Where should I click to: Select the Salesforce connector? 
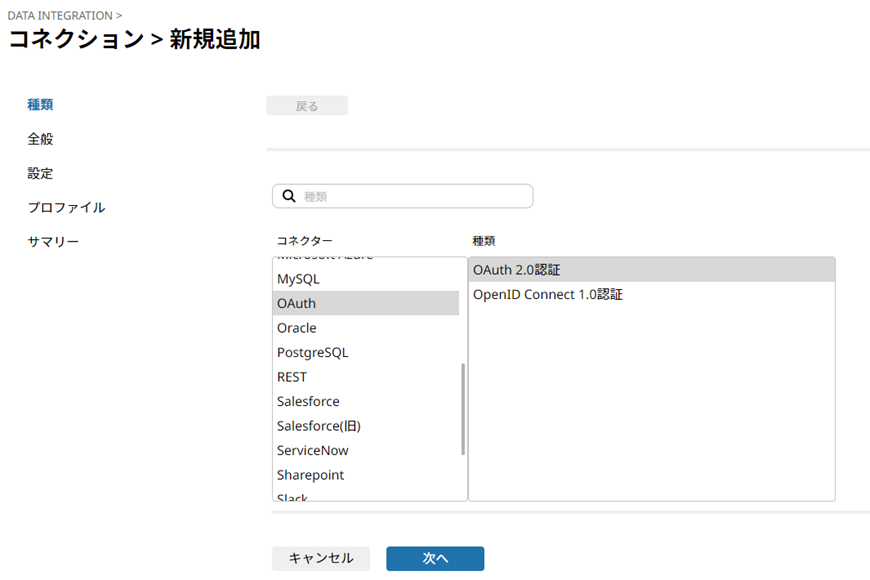click(x=366, y=401)
